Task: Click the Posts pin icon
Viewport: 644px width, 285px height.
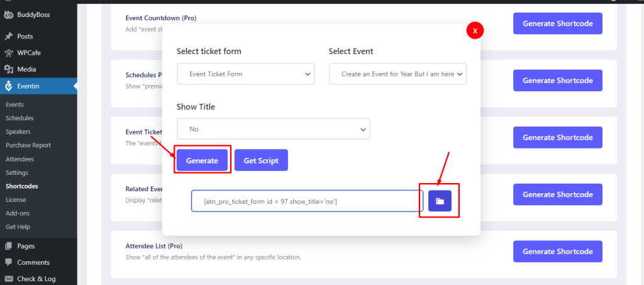Action: [x=8, y=36]
